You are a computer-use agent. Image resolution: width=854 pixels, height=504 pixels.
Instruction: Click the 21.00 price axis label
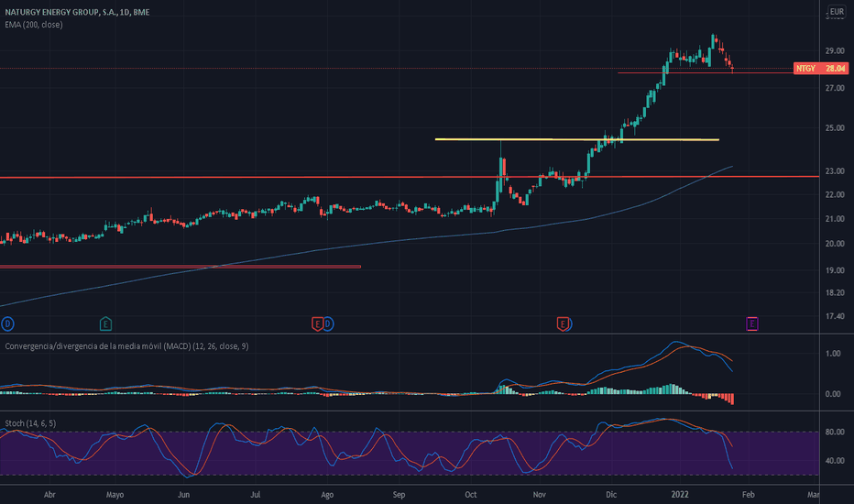[835, 219]
